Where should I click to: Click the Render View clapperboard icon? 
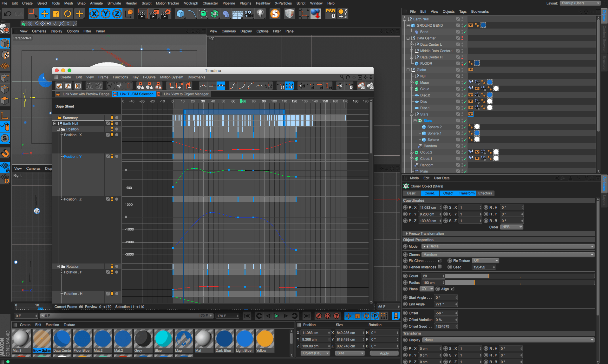click(142, 14)
